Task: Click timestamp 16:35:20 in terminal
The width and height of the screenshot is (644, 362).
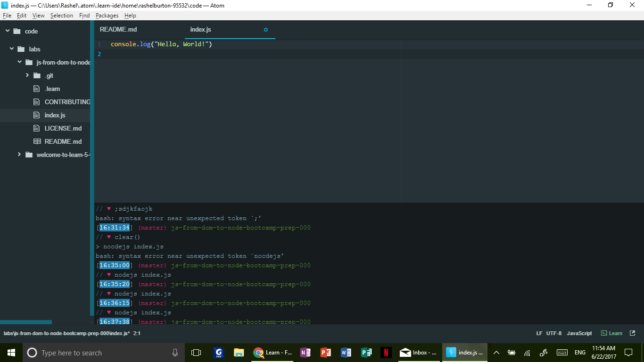Action: pos(115,284)
